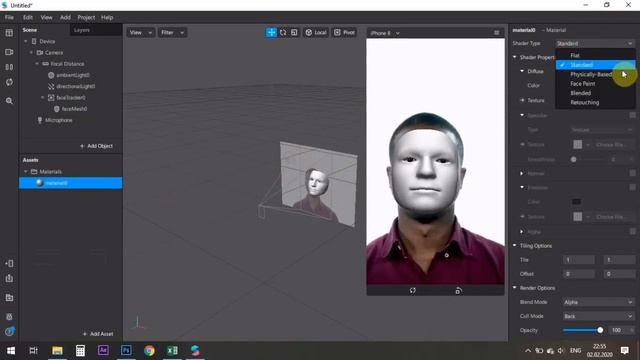
Task: Collapse the Tiling Options section
Action: click(x=515, y=246)
